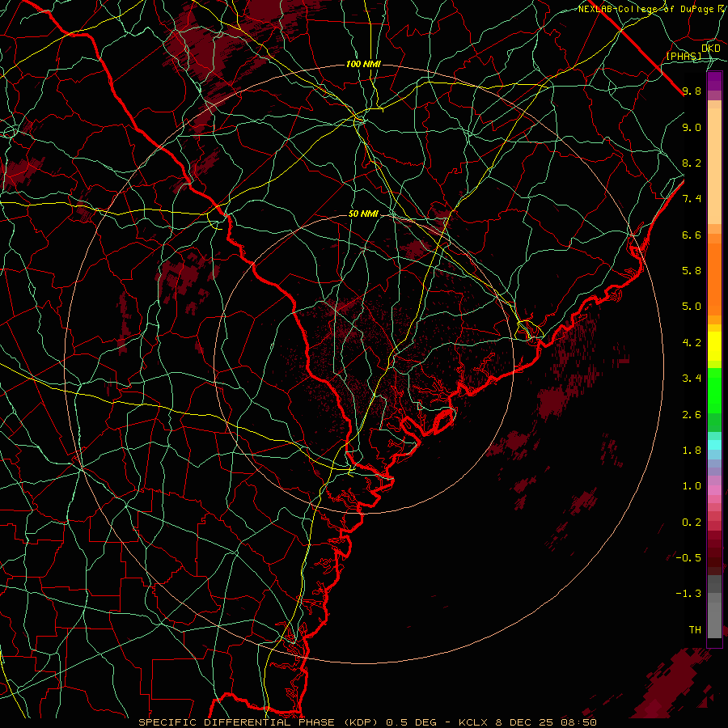Click the -1.3 value on the color scale
This screenshot has height=728, width=728.
pyautogui.click(x=688, y=594)
